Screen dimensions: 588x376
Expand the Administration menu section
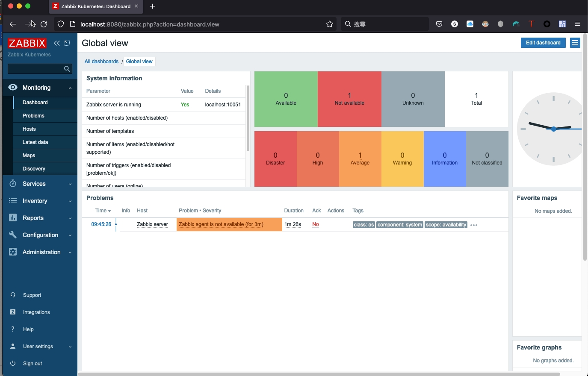70,253
